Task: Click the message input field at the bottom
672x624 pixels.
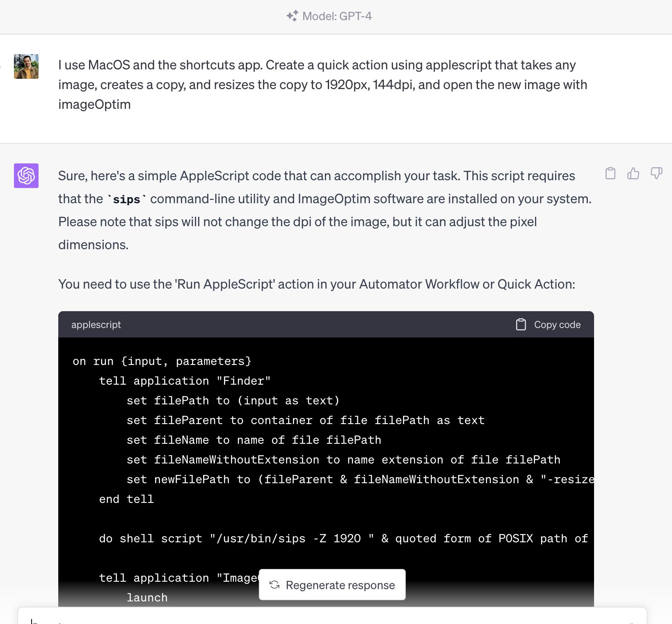Action: (332, 616)
